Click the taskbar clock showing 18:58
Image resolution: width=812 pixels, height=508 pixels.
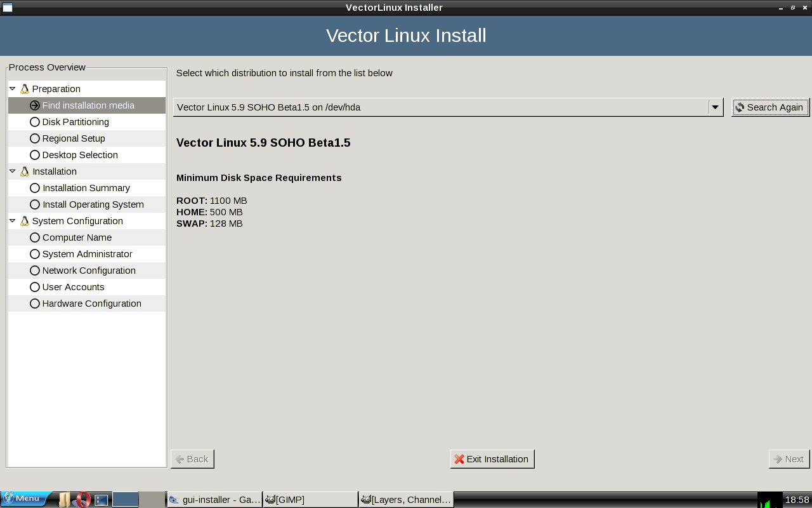coord(797,500)
